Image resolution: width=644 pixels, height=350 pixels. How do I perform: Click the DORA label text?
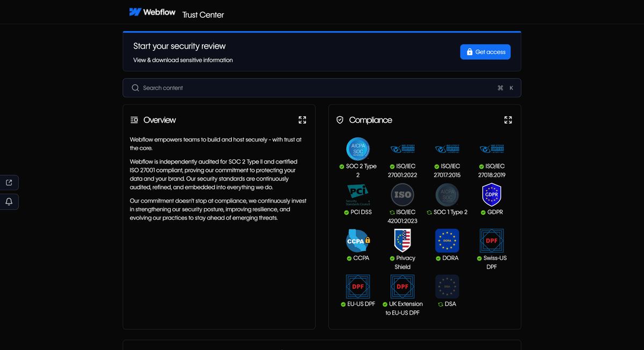click(450, 258)
